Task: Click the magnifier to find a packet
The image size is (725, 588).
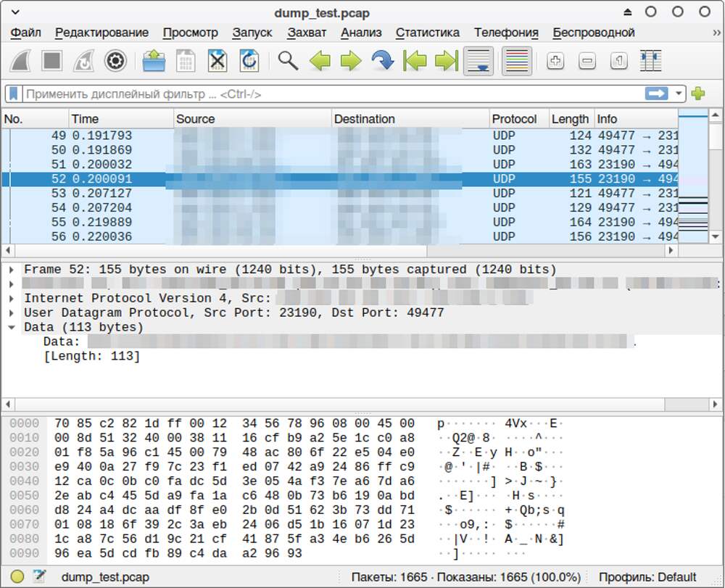Action: tap(288, 61)
